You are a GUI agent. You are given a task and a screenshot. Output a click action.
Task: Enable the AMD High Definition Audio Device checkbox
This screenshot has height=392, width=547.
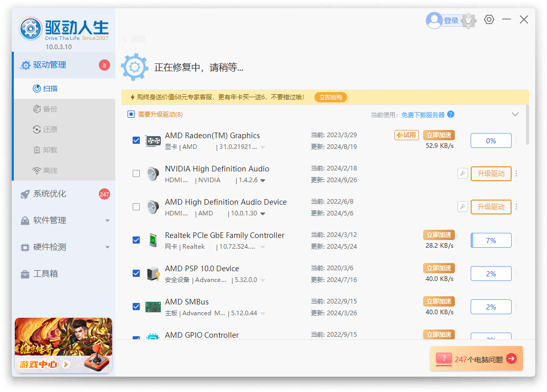tap(136, 206)
